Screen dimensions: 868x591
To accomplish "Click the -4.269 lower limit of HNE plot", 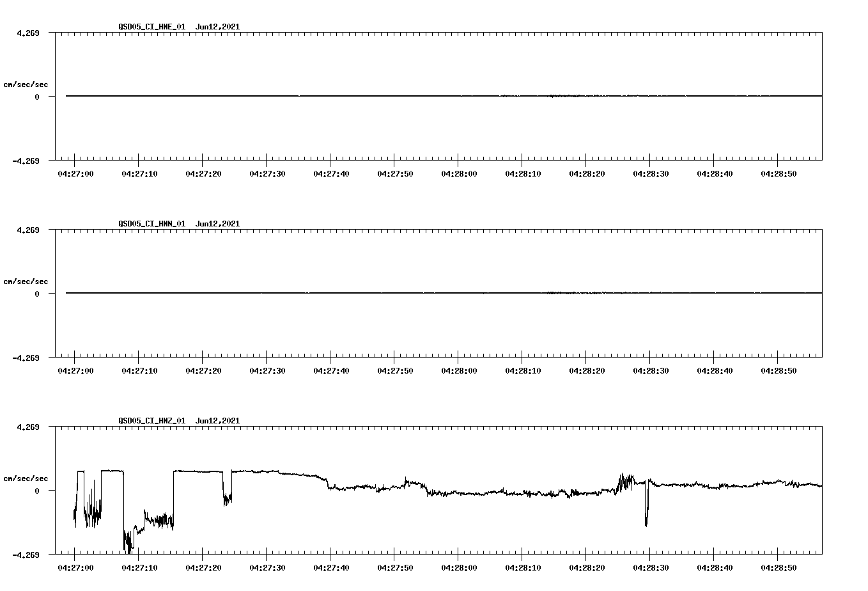I will (x=26, y=161).
